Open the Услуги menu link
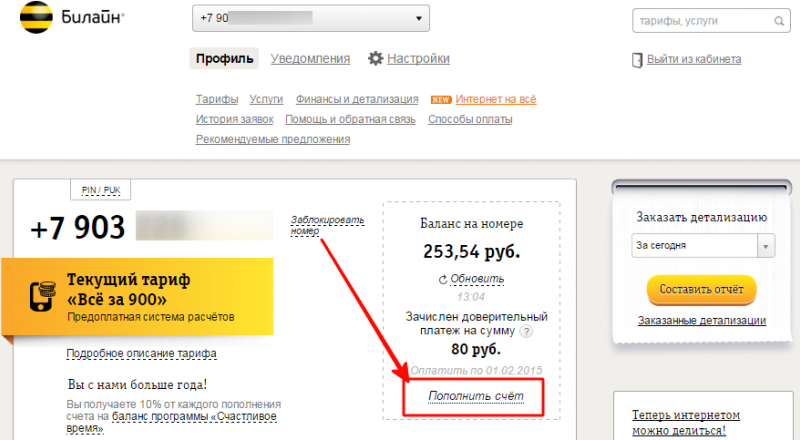The height and width of the screenshot is (440, 800). click(266, 99)
